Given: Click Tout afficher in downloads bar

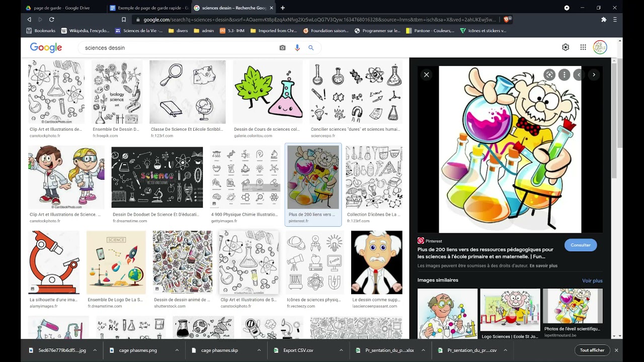Looking at the screenshot, I should click(x=592, y=350).
